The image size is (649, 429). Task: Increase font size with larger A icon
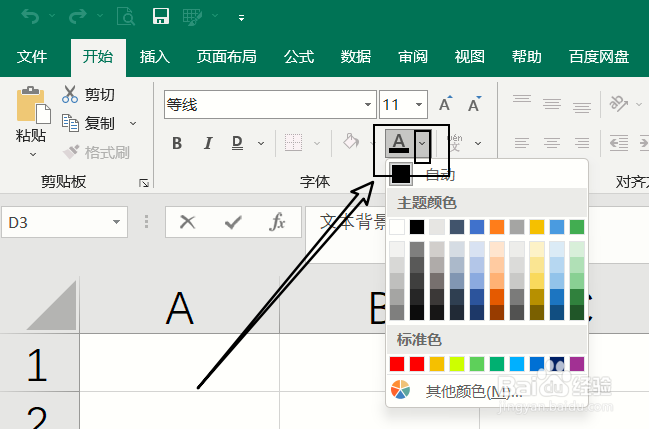tap(446, 104)
